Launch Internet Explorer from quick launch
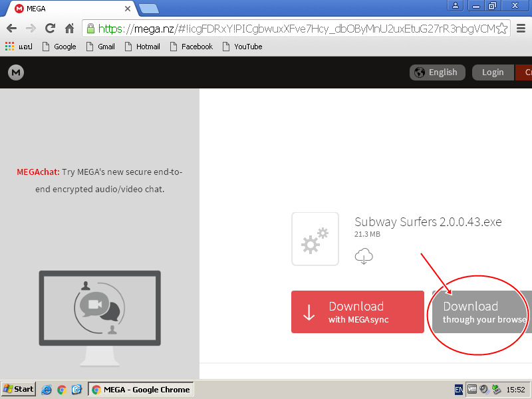Viewport: 532px width, 399px height. (46, 390)
